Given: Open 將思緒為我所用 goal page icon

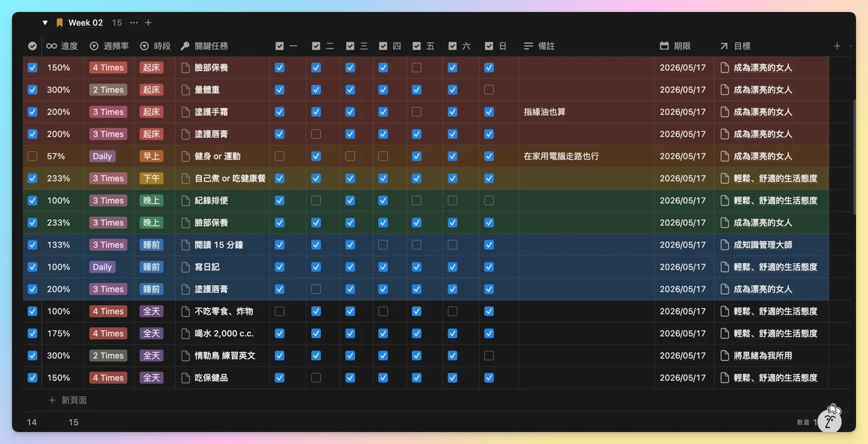Looking at the screenshot, I should [x=725, y=356].
